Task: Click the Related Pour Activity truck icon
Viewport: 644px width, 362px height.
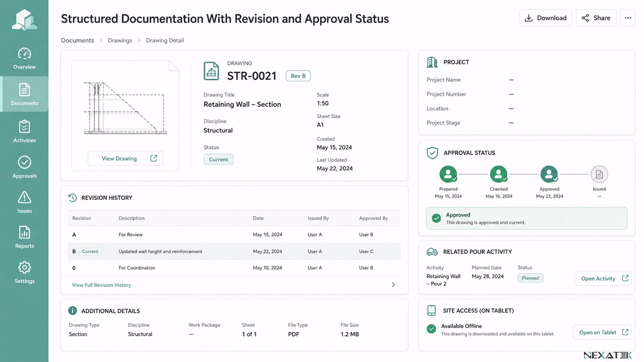Action: coord(432,252)
